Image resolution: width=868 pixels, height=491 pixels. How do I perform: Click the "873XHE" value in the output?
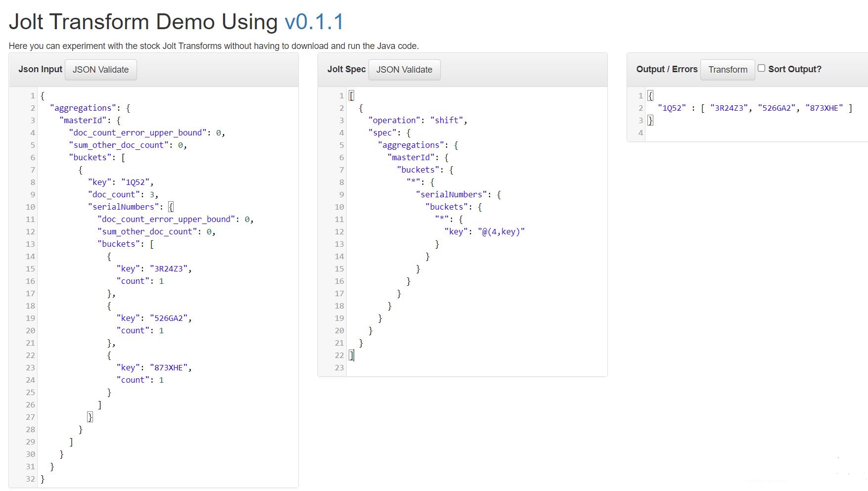tap(824, 108)
